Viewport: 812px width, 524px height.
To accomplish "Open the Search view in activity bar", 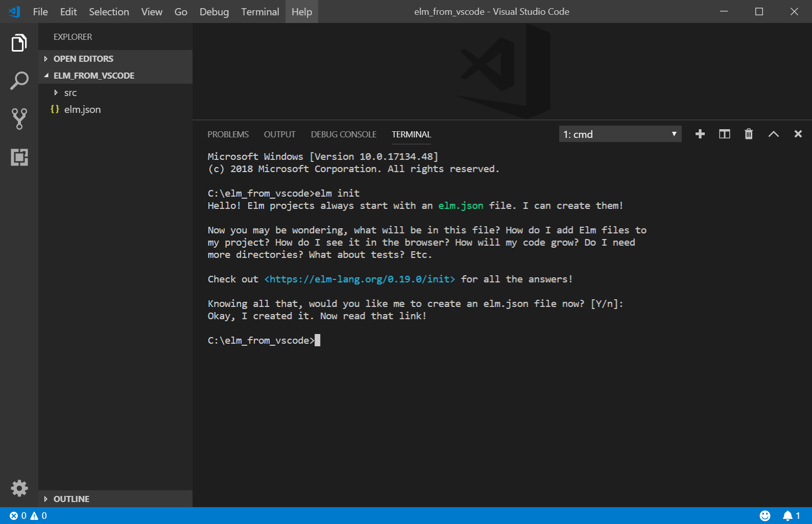I will (x=19, y=81).
